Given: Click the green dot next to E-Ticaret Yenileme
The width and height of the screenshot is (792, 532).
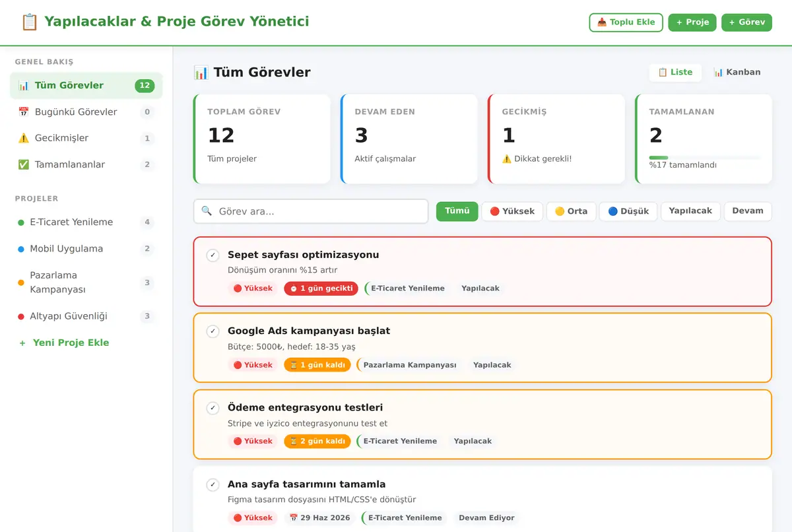Looking at the screenshot, I should pyautogui.click(x=21, y=222).
